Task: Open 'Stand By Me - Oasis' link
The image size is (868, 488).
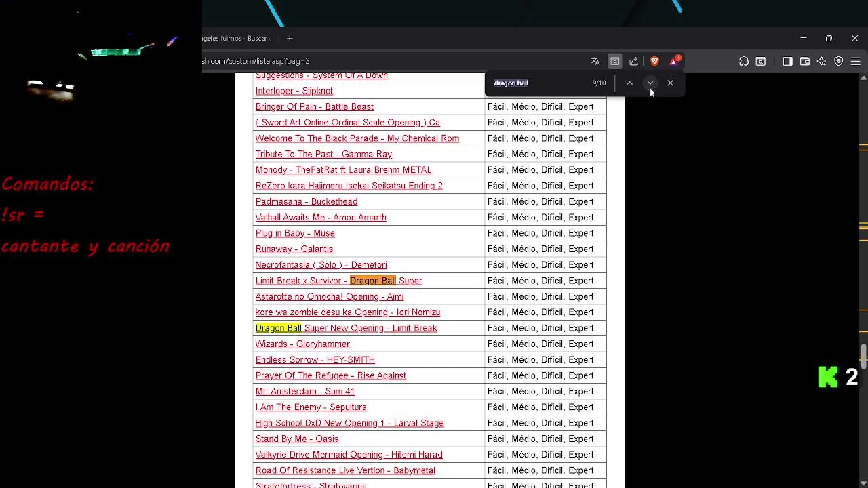Action: click(297, 439)
